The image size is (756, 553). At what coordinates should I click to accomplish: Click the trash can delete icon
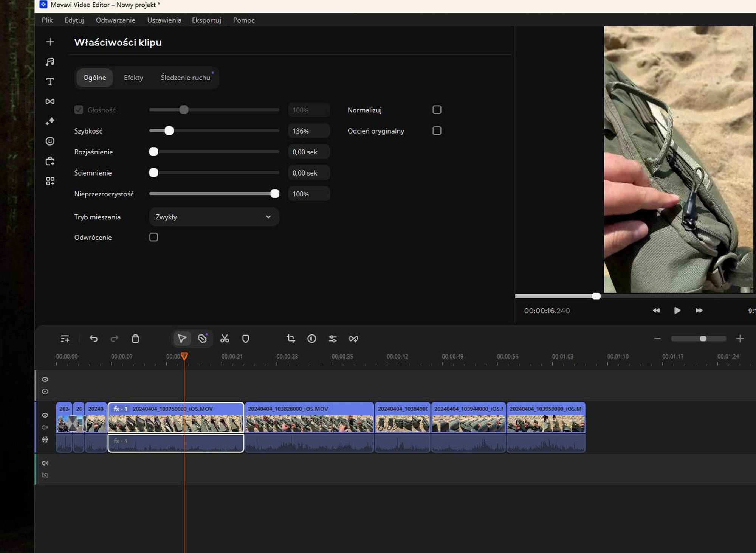click(x=135, y=339)
